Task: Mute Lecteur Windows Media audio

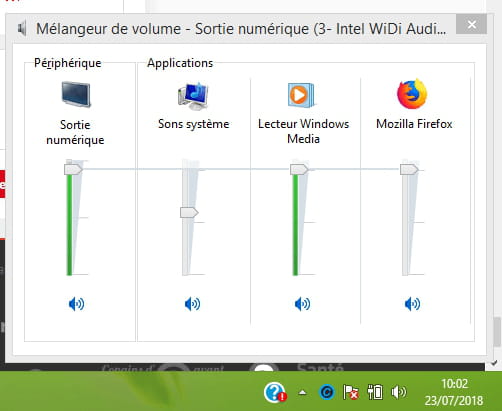Action: [x=302, y=304]
